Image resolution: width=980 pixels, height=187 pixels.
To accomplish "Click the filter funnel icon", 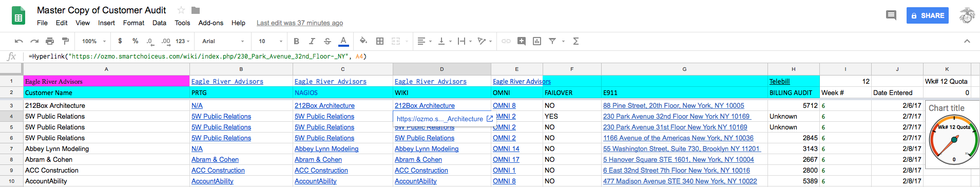I will pos(552,41).
